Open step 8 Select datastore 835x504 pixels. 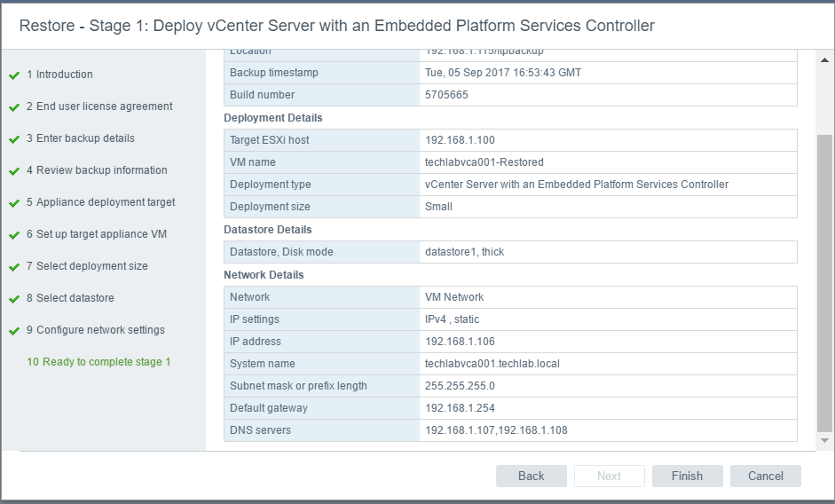[70, 298]
